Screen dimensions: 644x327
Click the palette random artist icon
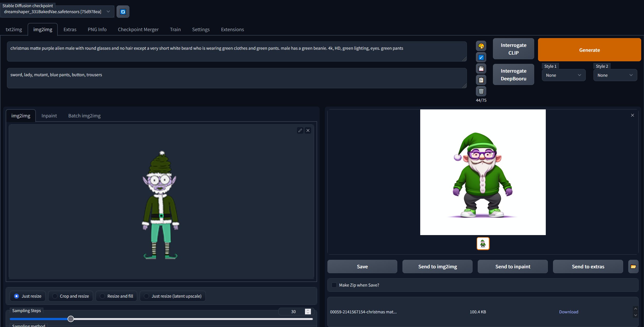[x=481, y=46]
